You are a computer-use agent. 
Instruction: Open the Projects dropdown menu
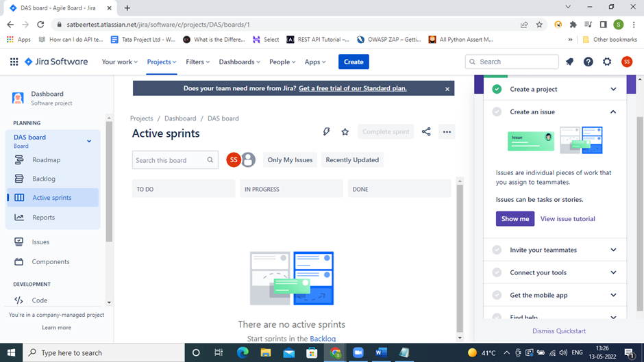[x=162, y=62]
